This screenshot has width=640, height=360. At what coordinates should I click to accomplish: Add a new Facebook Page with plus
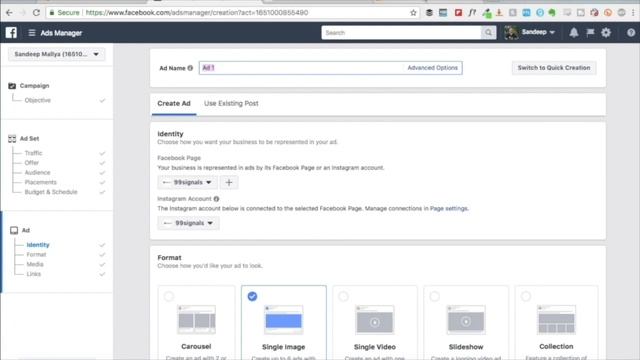(x=229, y=182)
